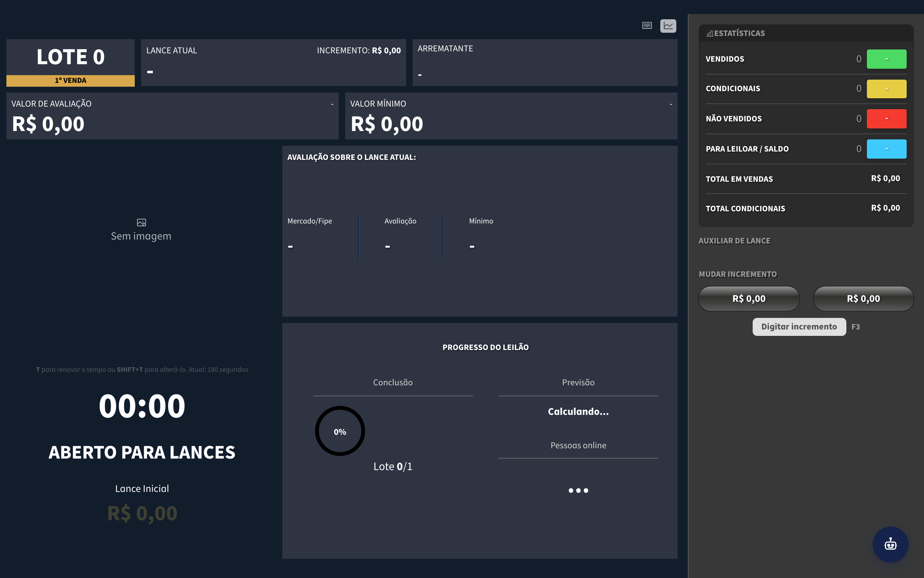Open the chatbot assistant button
Viewport: 924px width, 578px height.
[890, 544]
